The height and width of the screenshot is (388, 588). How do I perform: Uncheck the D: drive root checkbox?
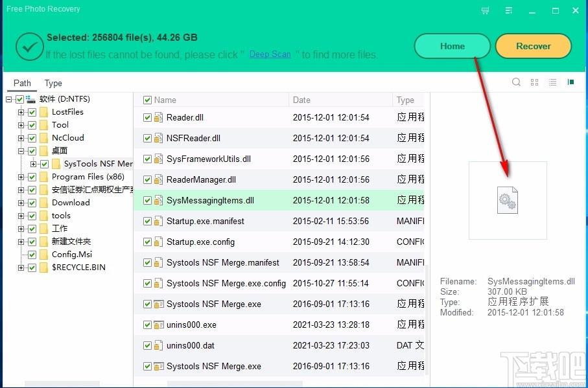click(20, 99)
